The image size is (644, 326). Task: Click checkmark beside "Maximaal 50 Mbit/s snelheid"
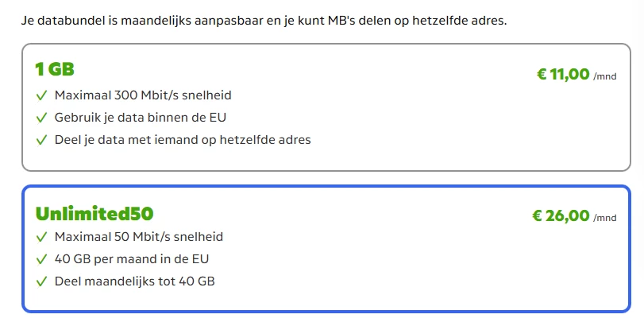pyautogui.click(x=42, y=237)
